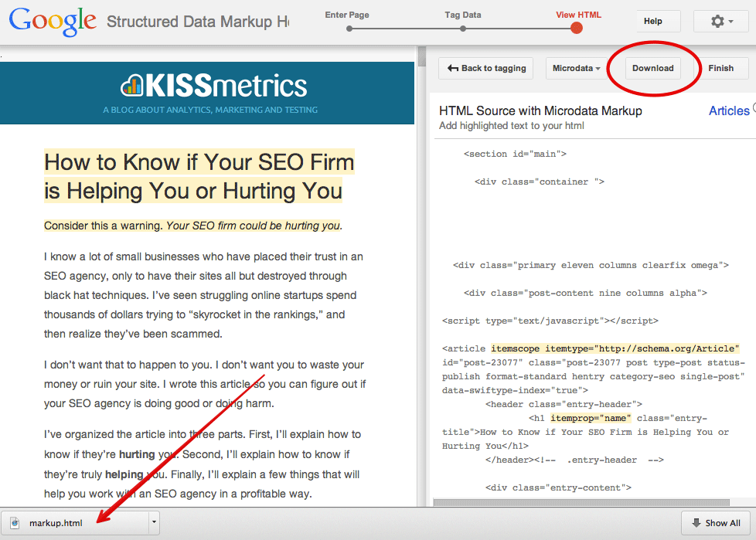Click the 'header class="entry-header"' code line
Viewport: 756px width, 540px height.
point(564,404)
